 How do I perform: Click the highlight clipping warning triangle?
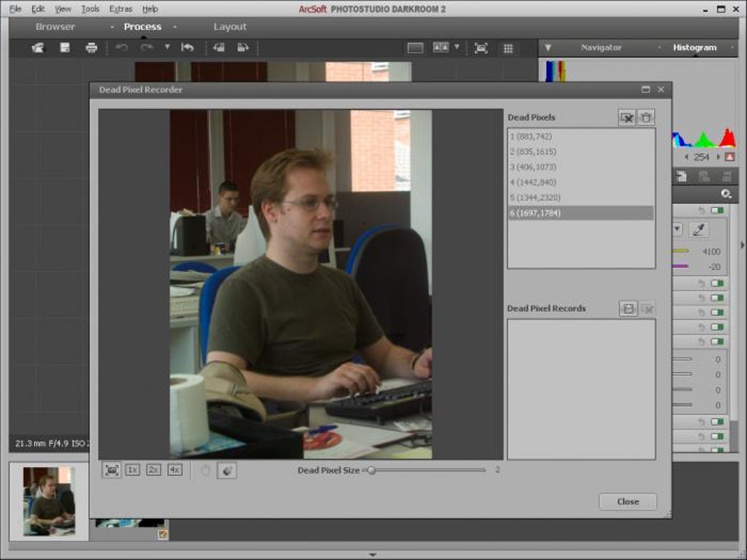(x=729, y=157)
